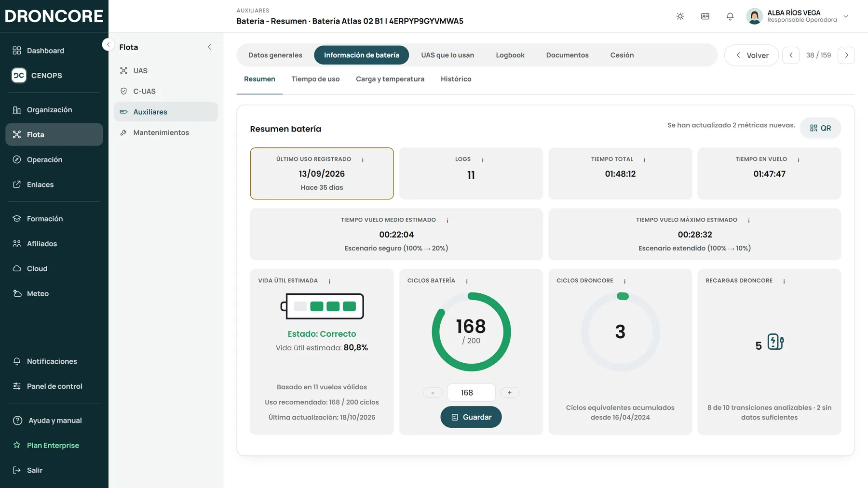Viewport: 868px width, 488px height.
Task: Click the 168/200 battery cycles ring gauge
Action: tap(471, 332)
